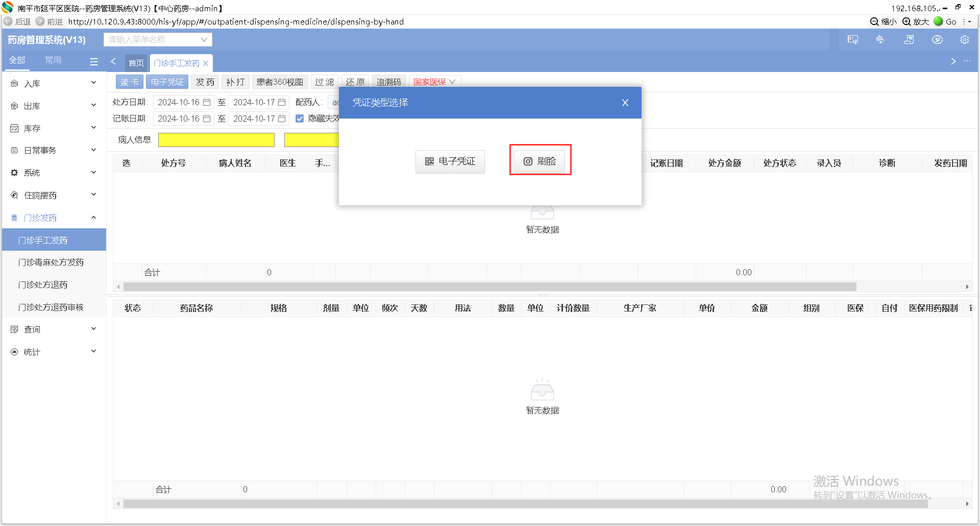
Task: Click the 库存 sidebar icon
Action: 14,129
